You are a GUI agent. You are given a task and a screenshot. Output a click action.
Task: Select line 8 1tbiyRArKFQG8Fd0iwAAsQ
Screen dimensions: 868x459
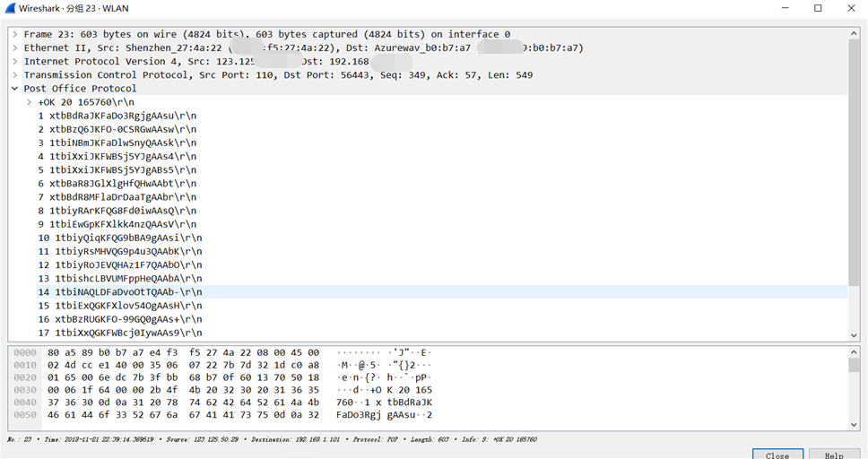point(117,211)
